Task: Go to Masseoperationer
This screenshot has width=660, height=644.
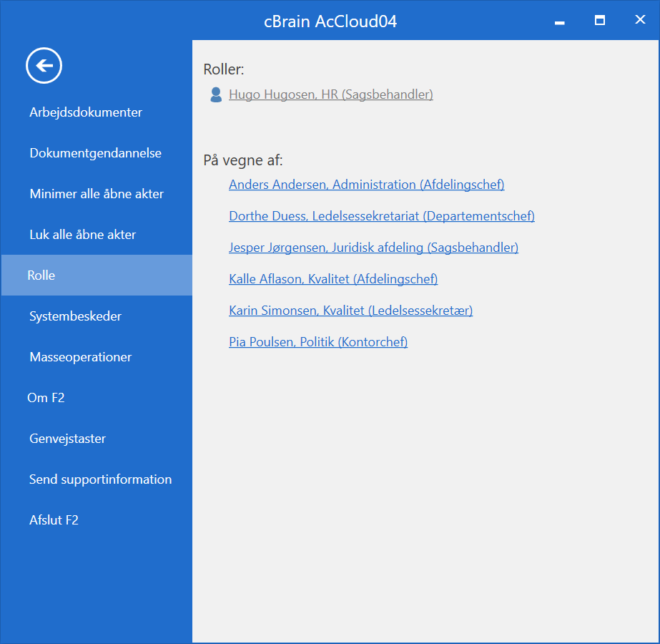Action: (80, 357)
